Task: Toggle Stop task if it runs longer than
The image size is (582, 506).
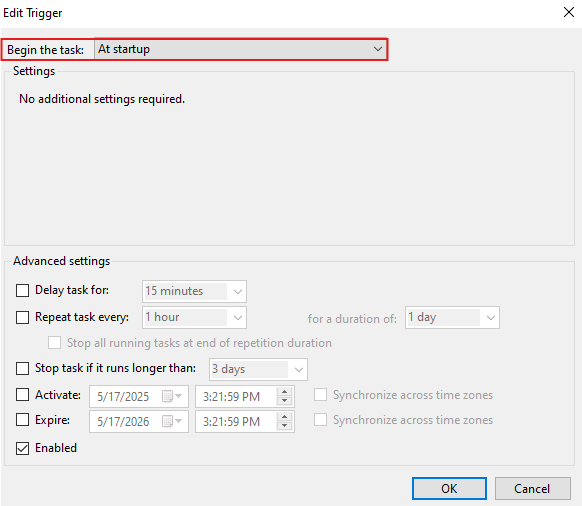Action: tap(22, 368)
